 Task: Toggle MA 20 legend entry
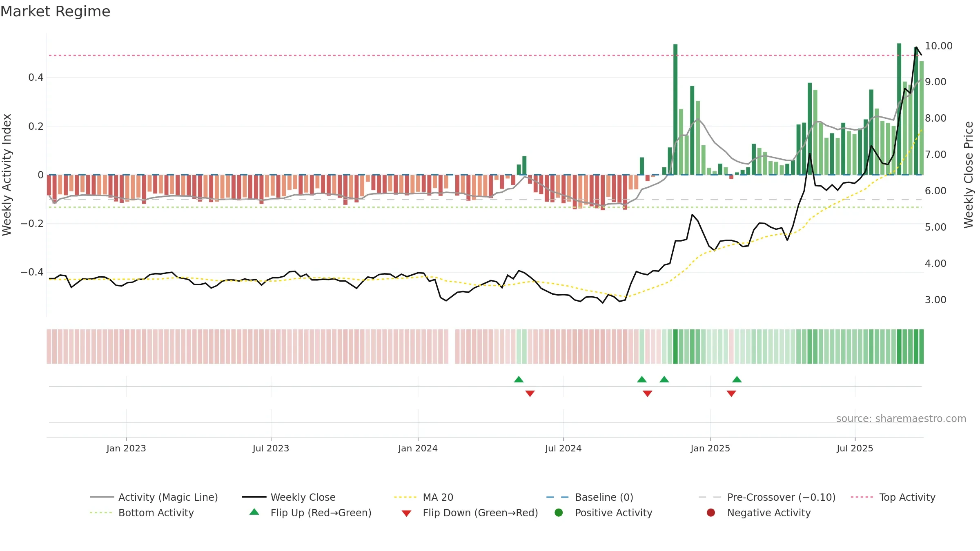tap(424, 497)
